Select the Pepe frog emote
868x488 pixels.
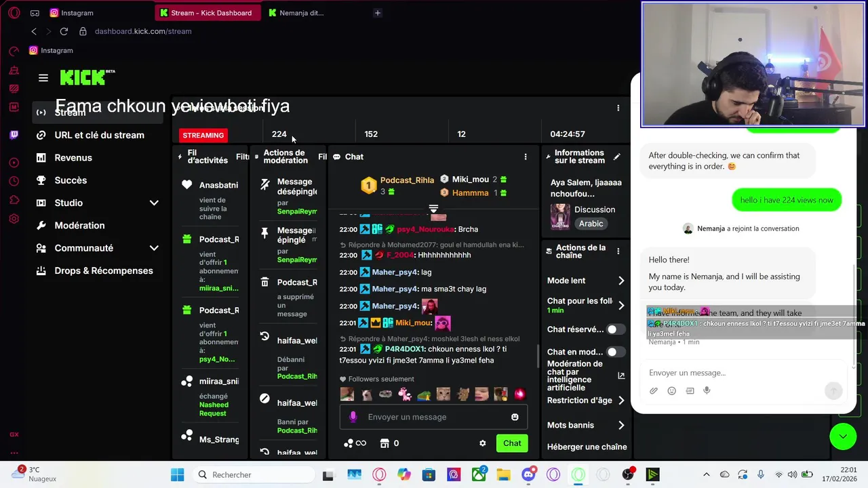point(424,394)
